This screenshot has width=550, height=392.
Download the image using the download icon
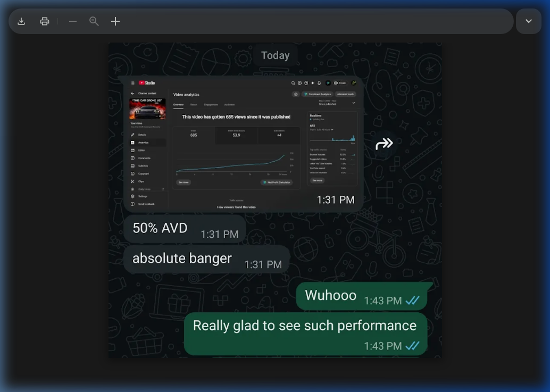coord(21,21)
